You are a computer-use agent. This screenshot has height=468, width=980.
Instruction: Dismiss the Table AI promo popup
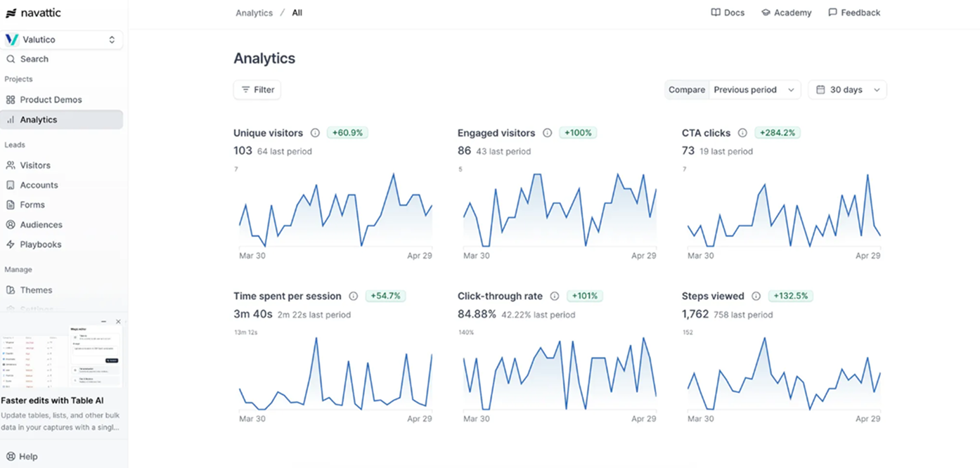(x=117, y=321)
